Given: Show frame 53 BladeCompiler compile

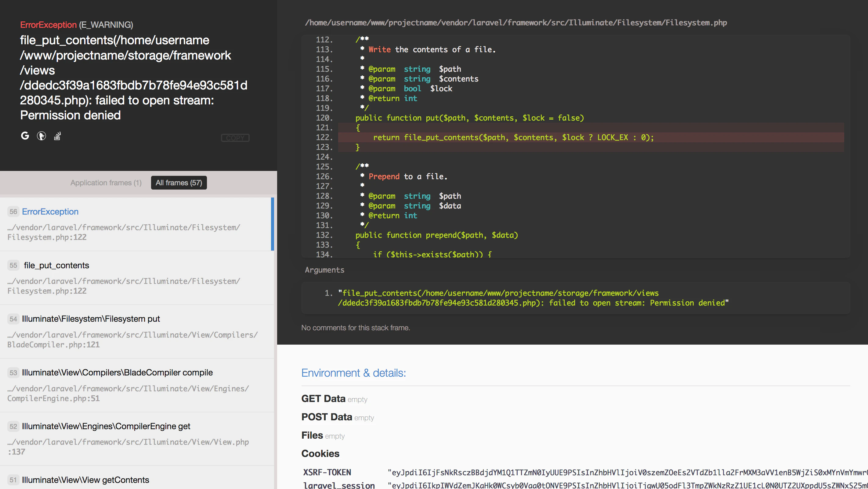Looking at the screenshot, I should click(137, 385).
